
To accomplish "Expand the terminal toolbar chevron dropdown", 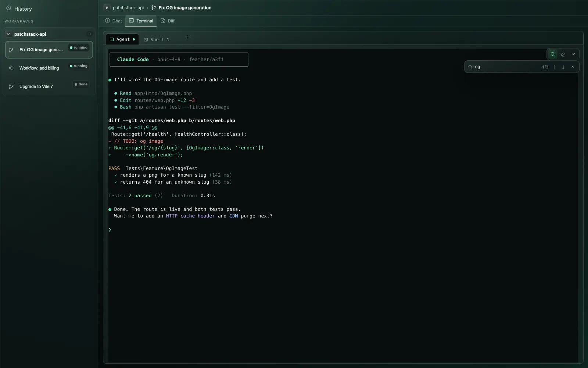I will pos(573,54).
